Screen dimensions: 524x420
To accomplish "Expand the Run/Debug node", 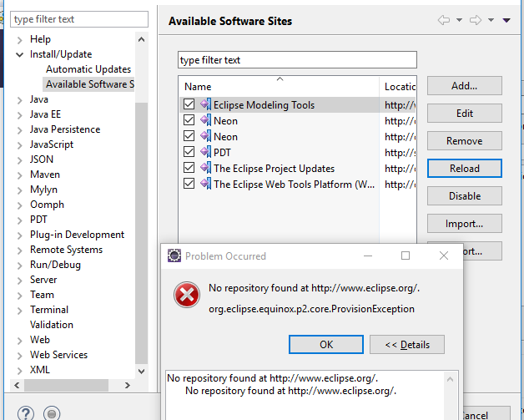I will (20, 266).
